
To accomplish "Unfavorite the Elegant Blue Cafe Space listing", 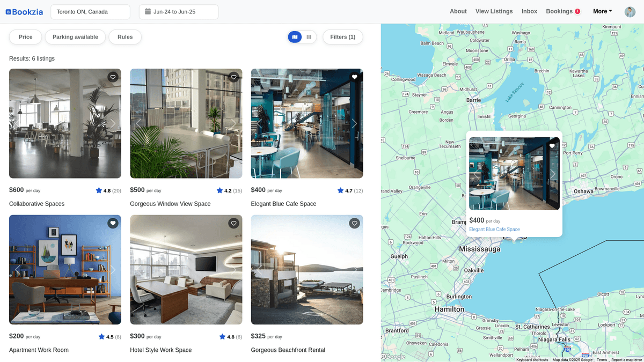I will 354,77.
